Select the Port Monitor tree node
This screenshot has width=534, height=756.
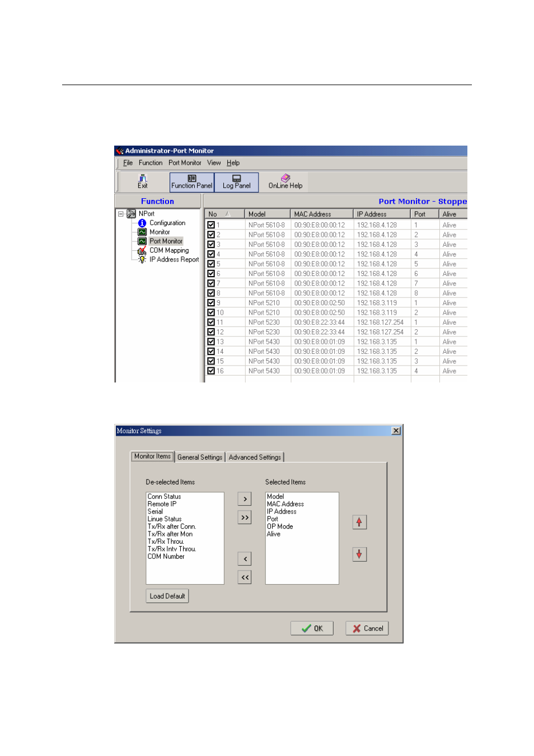click(166, 241)
